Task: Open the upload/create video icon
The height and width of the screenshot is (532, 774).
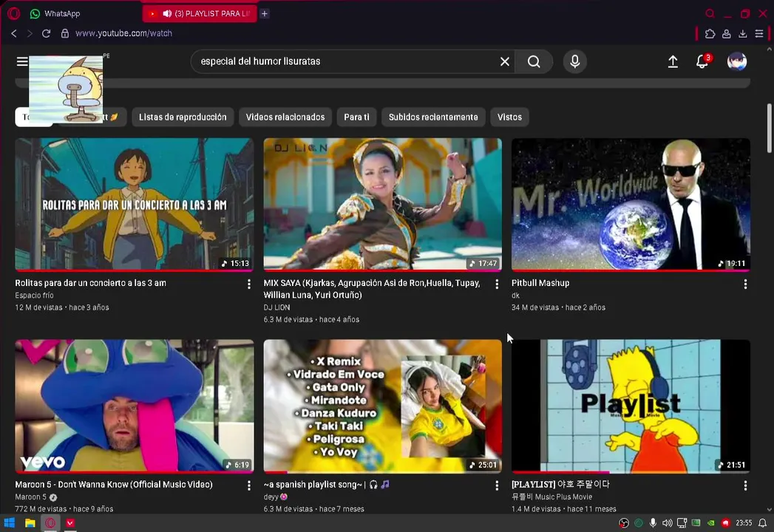Action: tap(673, 61)
